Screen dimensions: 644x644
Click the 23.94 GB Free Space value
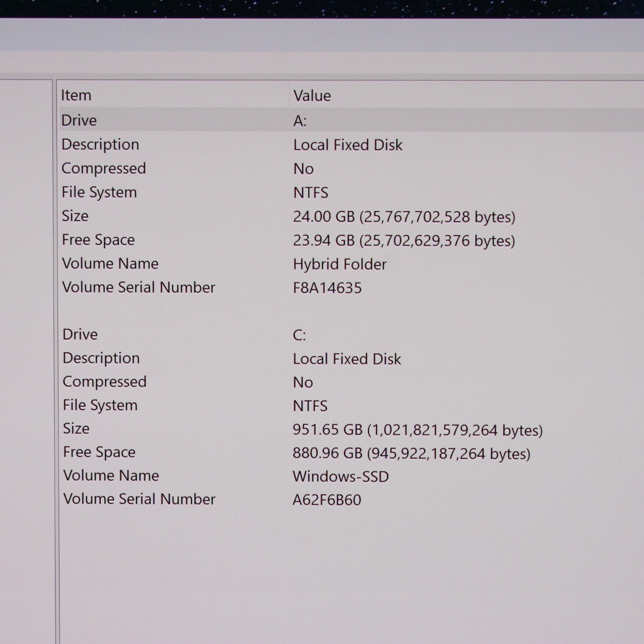[404, 241]
